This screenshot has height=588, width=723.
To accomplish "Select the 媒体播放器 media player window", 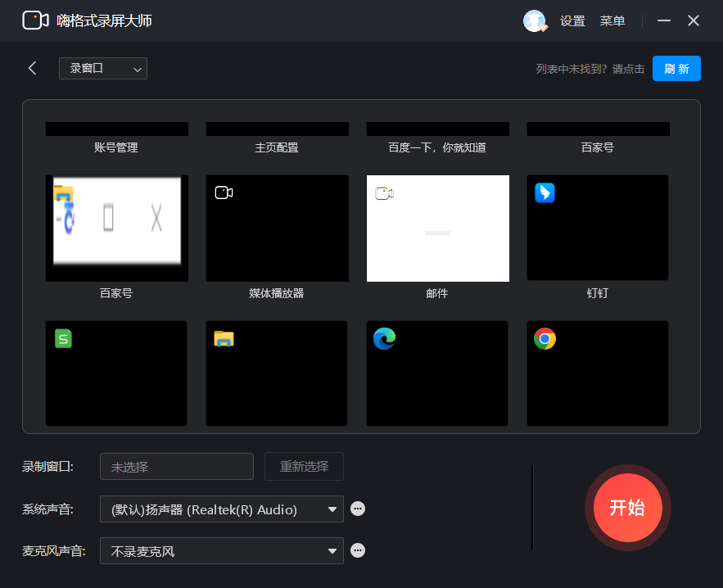I will 276,228.
